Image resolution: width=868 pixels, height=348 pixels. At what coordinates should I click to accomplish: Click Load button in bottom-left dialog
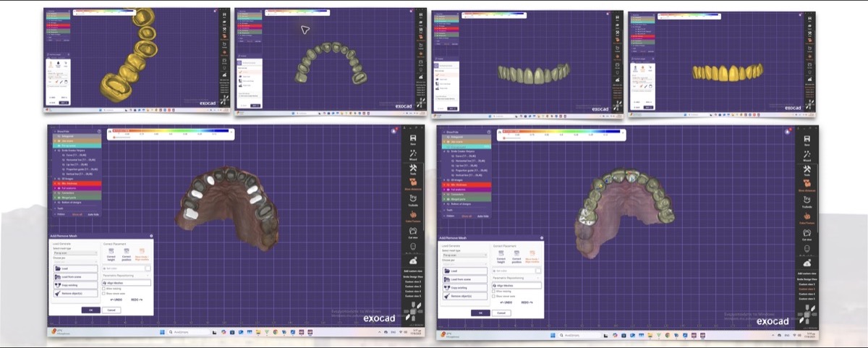click(x=75, y=268)
